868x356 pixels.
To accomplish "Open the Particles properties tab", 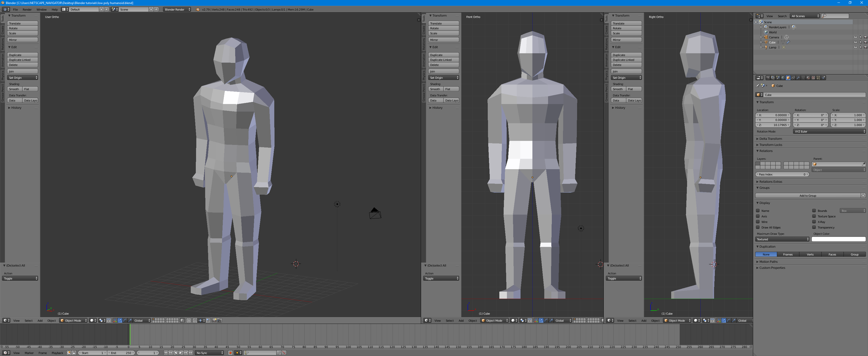I will [x=818, y=78].
